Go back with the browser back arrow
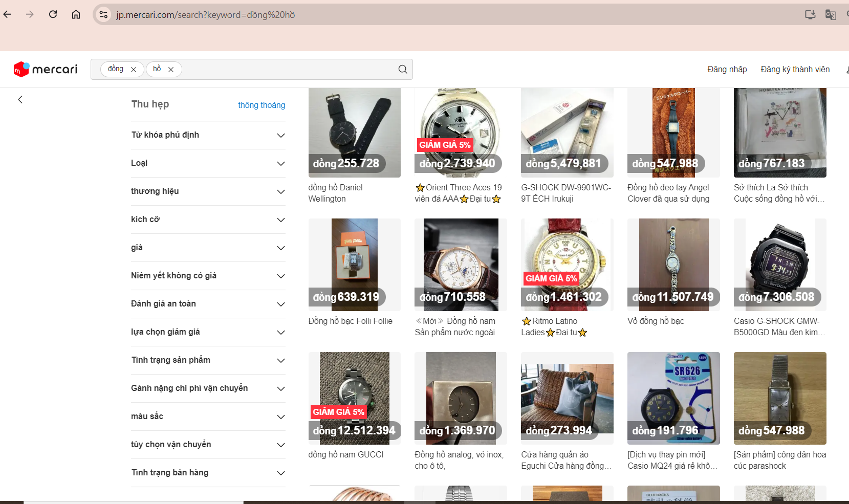This screenshot has width=849, height=504. pos(7,14)
